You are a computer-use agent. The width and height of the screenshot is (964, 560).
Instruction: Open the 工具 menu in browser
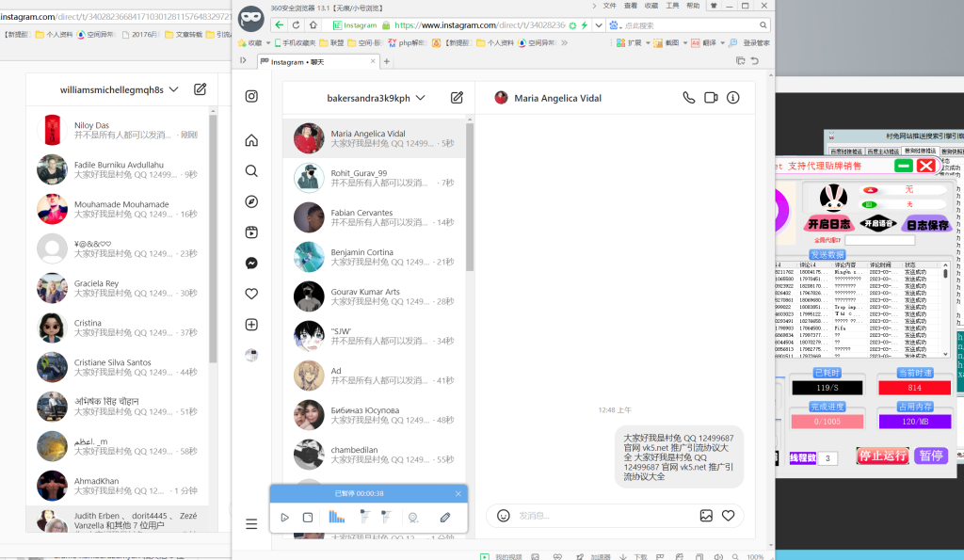click(672, 6)
